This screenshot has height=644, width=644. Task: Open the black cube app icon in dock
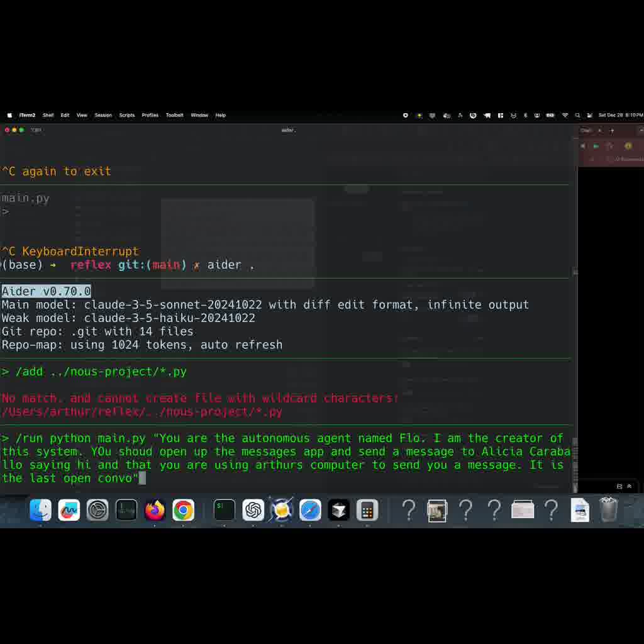point(339,509)
